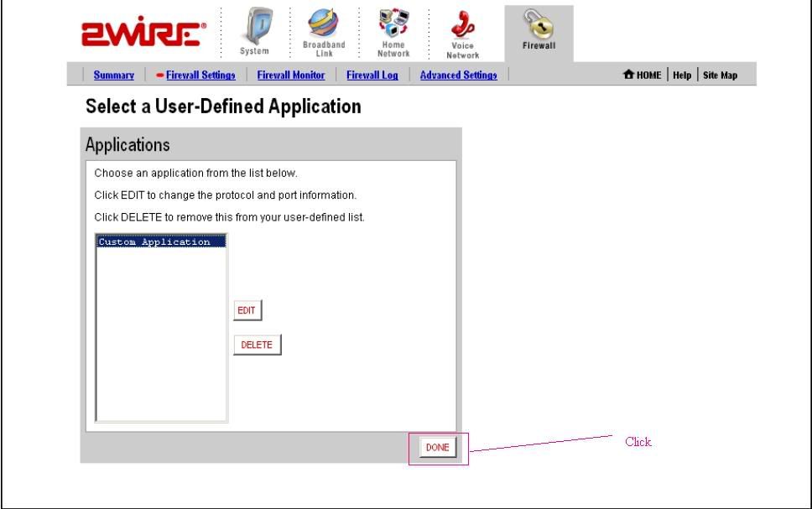812x509 pixels.
Task: Open the Summary link
Action: pos(114,75)
